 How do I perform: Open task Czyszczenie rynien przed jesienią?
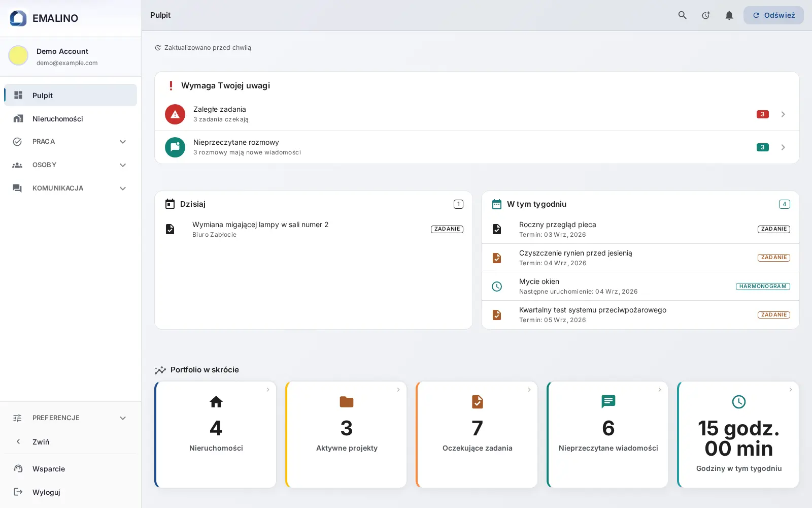click(640, 258)
